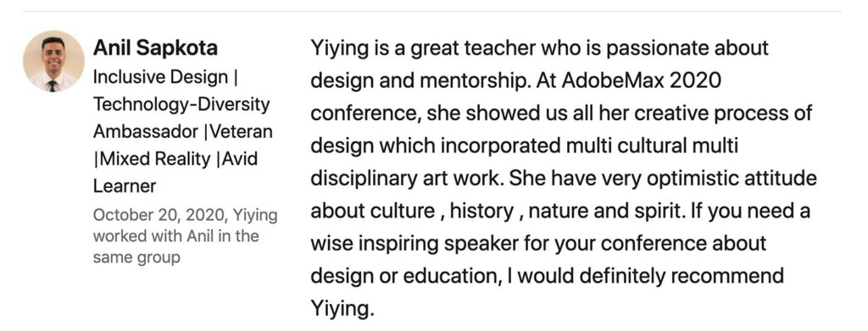
Task: Click the "same group" relationship text
Action: click(x=136, y=257)
